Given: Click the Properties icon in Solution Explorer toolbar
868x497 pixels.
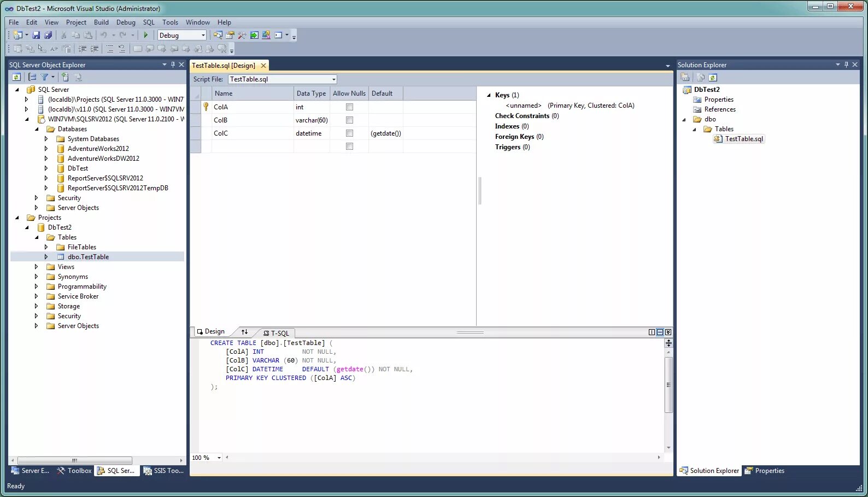Looking at the screenshot, I should (x=685, y=78).
